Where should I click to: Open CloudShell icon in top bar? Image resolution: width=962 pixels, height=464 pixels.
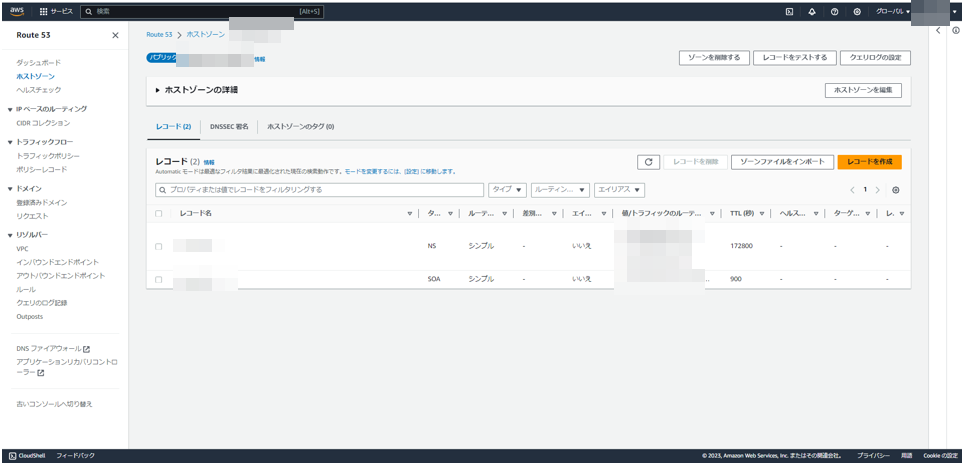[790, 12]
